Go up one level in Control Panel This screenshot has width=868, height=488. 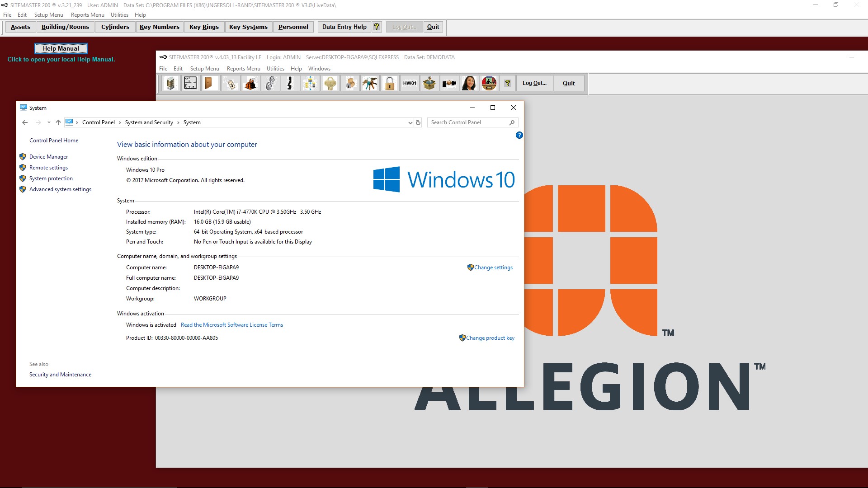tap(58, 122)
